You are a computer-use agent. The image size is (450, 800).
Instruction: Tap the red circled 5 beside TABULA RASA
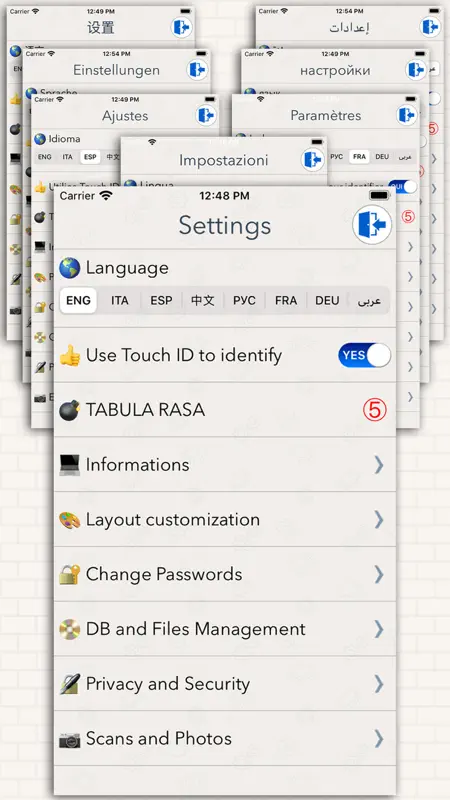pos(374,410)
